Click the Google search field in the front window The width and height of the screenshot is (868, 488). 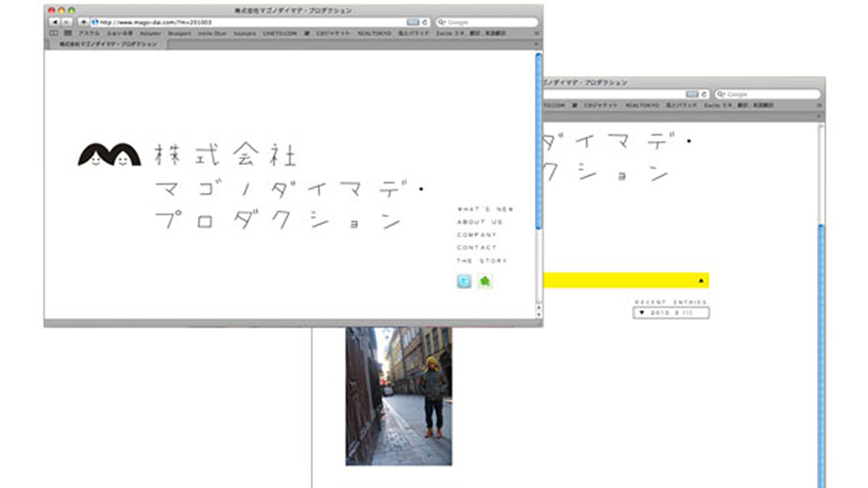click(x=486, y=23)
